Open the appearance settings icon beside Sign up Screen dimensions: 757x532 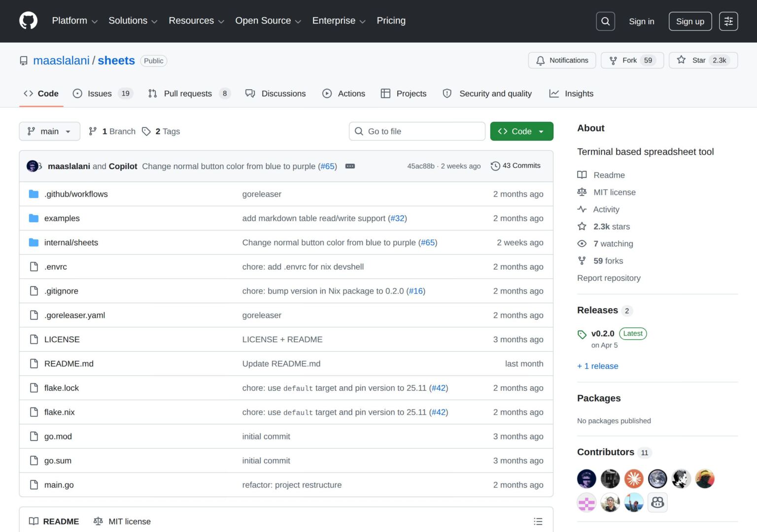[x=728, y=21]
